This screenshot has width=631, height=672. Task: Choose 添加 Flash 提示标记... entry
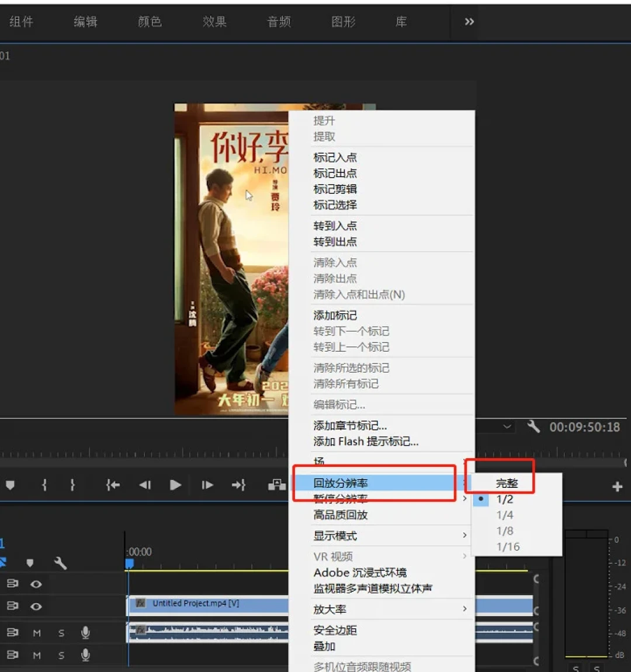382,441
